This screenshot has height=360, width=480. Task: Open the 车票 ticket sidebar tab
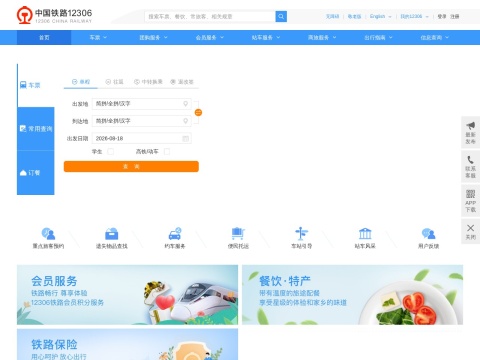[36, 85]
